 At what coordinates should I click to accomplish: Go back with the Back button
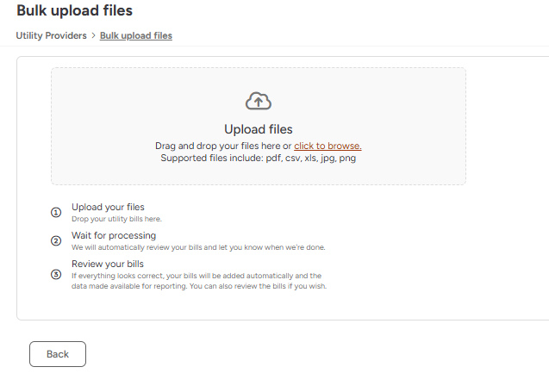pos(58,354)
